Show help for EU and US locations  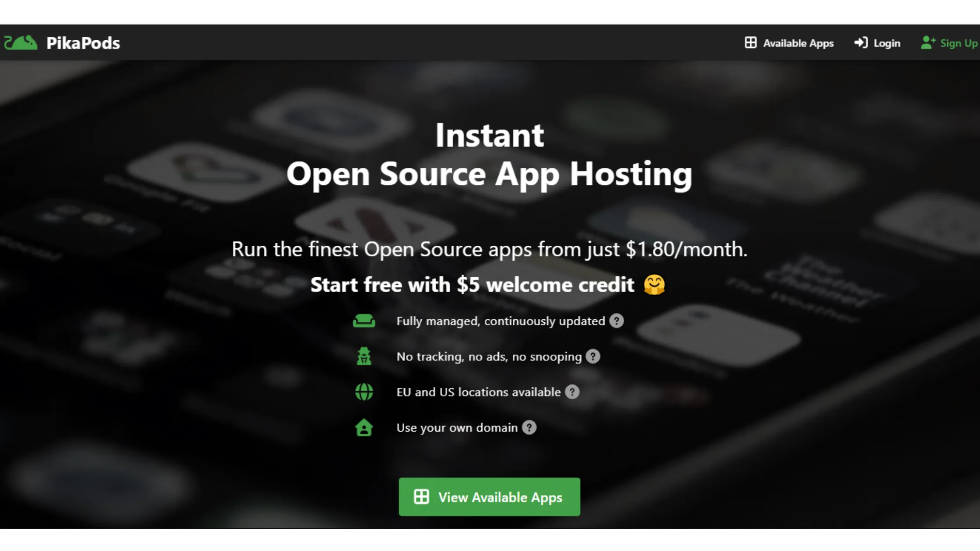pyautogui.click(x=572, y=392)
